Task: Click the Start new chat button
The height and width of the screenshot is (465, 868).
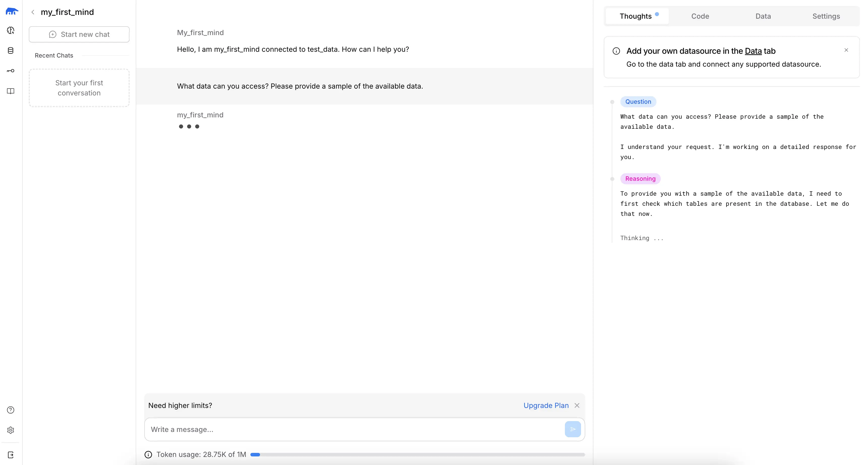Action: pyautogui.click(x=79, y=34)
